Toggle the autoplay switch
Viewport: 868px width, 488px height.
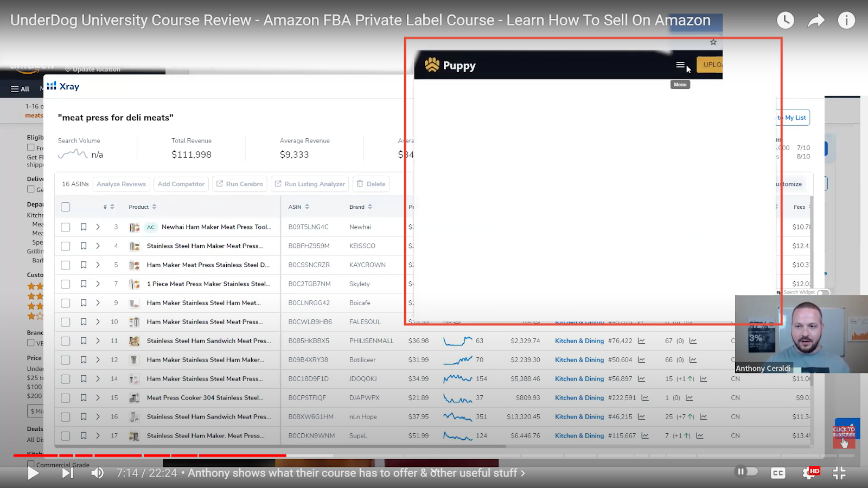pos(746,471)
